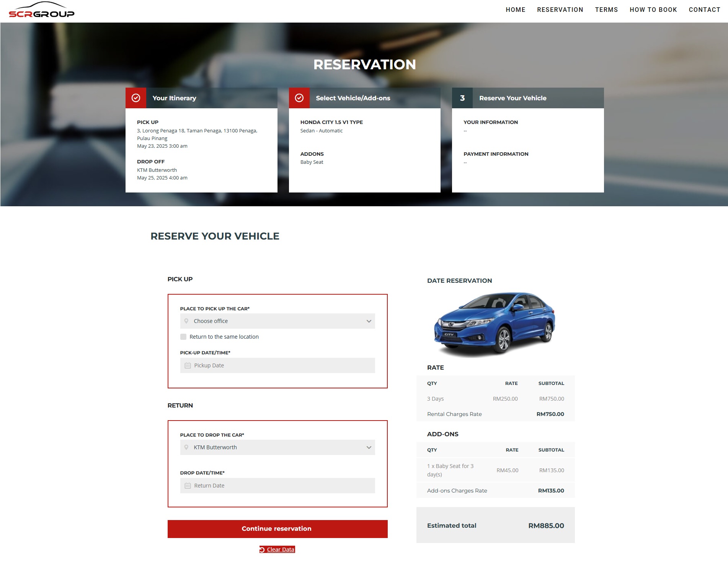Image resolution: width=728 pixels, height=574 pixels.
Task: Expand the KTM Butterworth drop-off dropdown
Action: click(x=277, y=447)
